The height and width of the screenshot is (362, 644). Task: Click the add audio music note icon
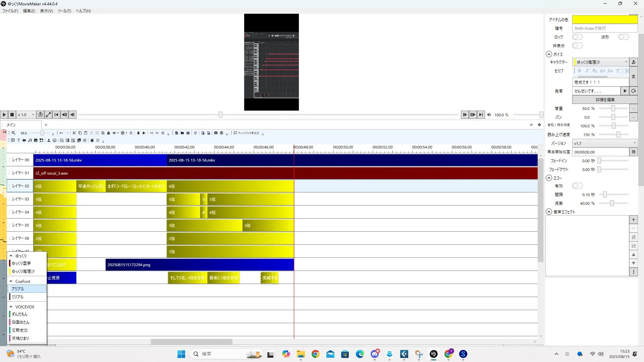[x=30, y=140]
